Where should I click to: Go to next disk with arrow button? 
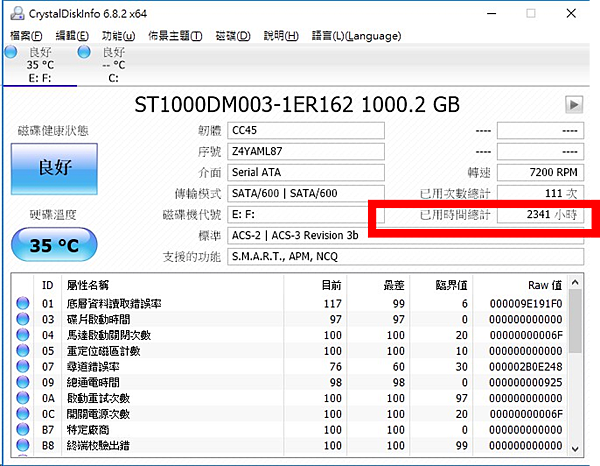pyautogui.click(x=574, y=104)
